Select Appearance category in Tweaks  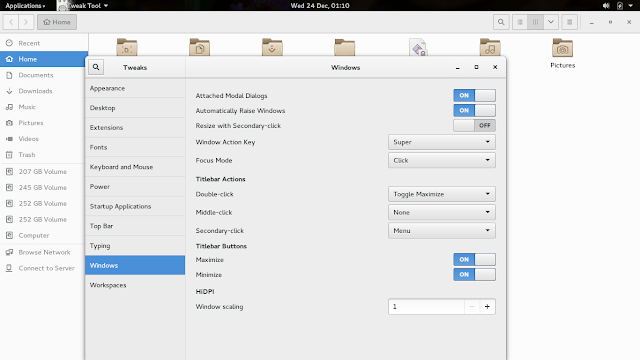click(135, 88)
